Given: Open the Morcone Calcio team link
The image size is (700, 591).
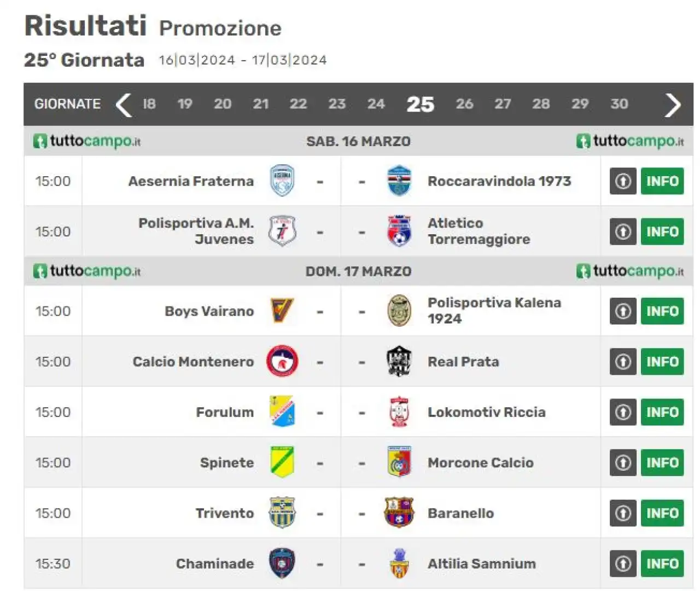Looking at the screenshot, I should coord(480,462).
